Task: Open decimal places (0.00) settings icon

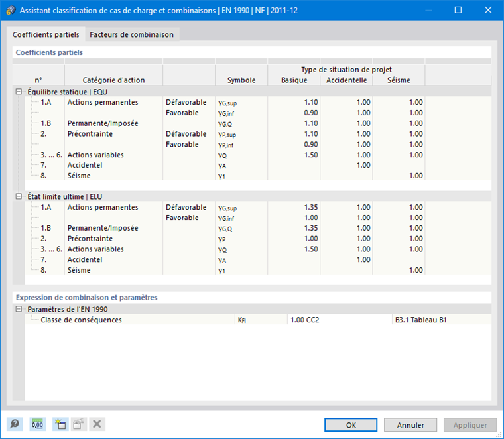Action: 37,424
